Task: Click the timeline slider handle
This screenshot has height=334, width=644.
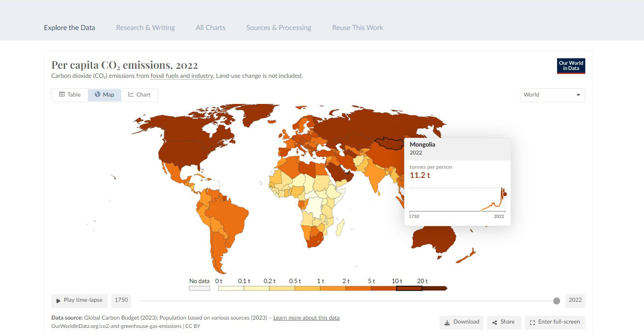Action: [x=557, y=301]
